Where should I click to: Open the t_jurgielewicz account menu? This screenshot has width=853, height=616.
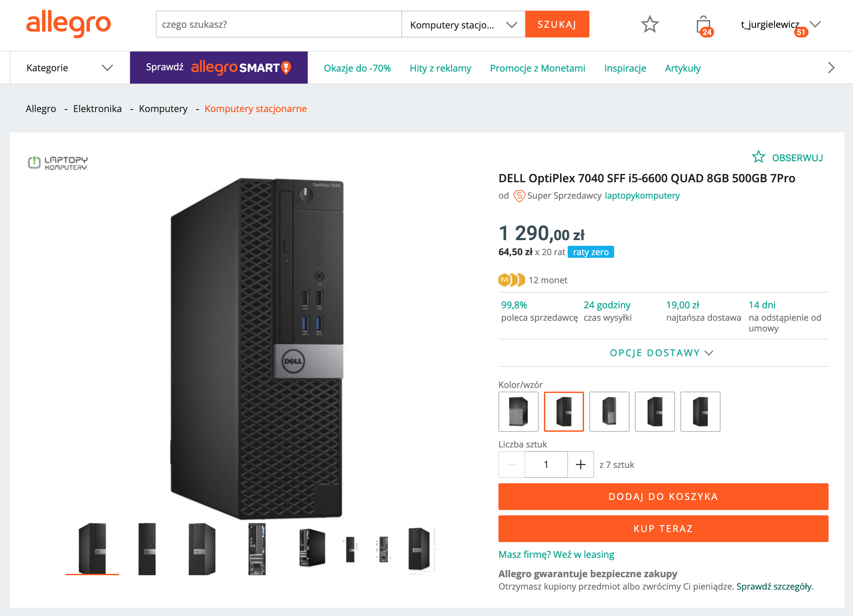[780, 25]
